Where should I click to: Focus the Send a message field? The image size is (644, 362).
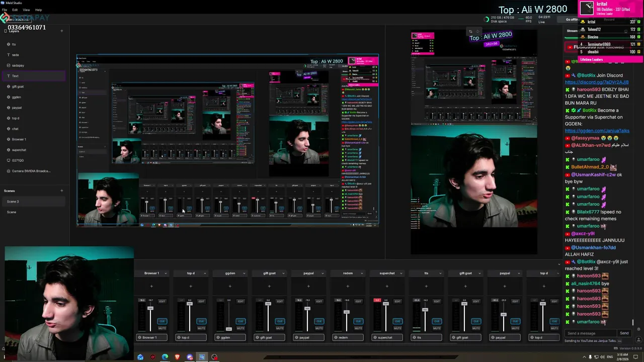(591, 333)
